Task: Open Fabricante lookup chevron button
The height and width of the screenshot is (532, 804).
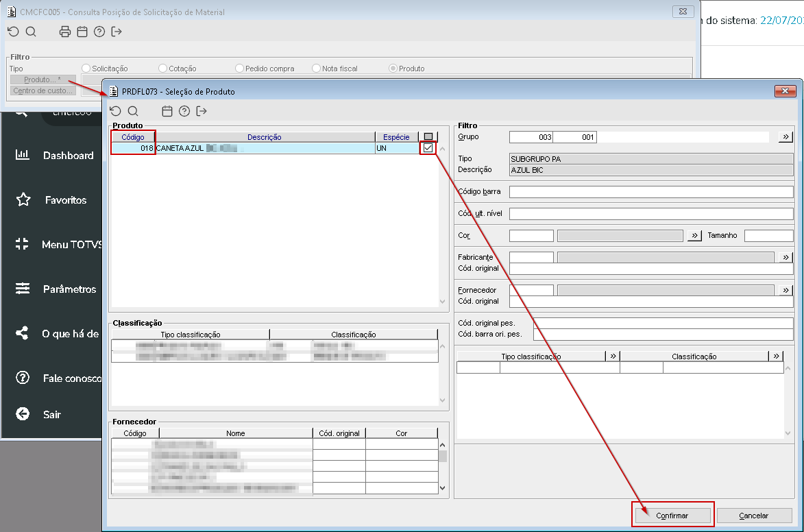Action: (785, 257)
